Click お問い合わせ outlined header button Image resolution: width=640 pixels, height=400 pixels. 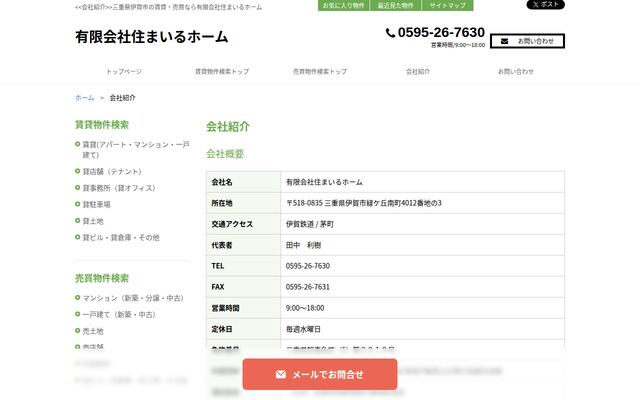527,41
